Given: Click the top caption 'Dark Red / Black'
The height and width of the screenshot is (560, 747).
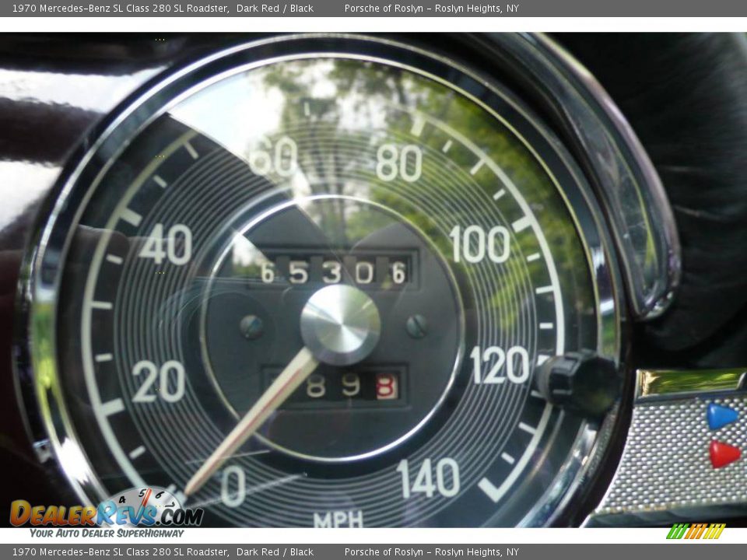Looking at the screenshot, I should tap(275, 8).
